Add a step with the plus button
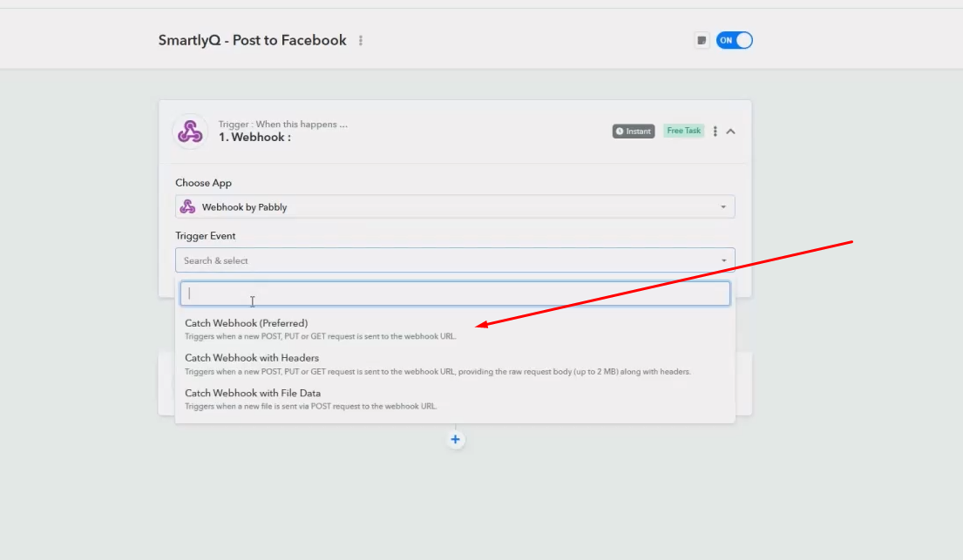Screen dimensions: 963x560 [455, 440]
